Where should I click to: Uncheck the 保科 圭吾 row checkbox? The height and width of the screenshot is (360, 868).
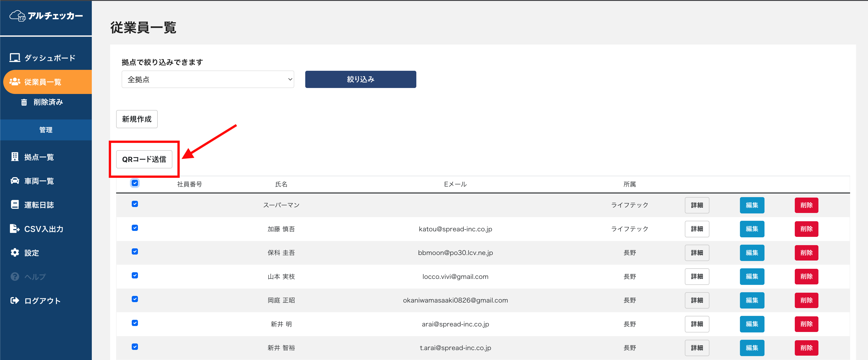click(135, 252)
